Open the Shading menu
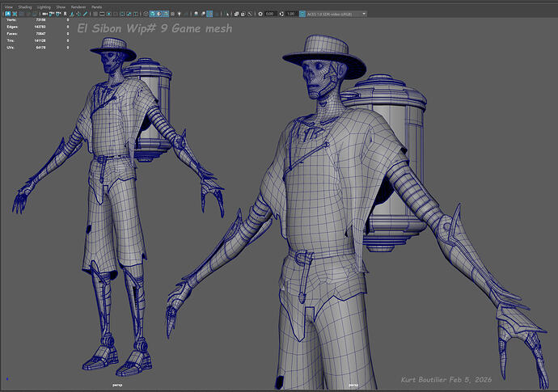 pos(26,6)
